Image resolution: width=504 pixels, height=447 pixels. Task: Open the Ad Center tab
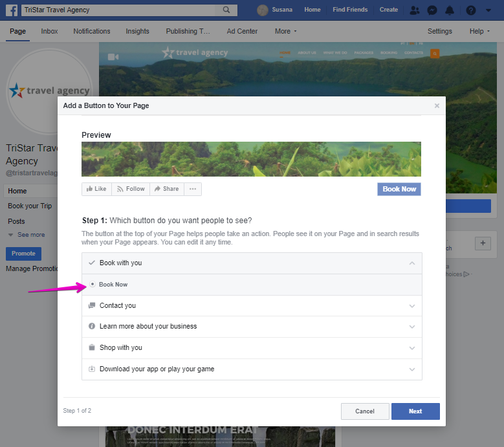point(242,31)
